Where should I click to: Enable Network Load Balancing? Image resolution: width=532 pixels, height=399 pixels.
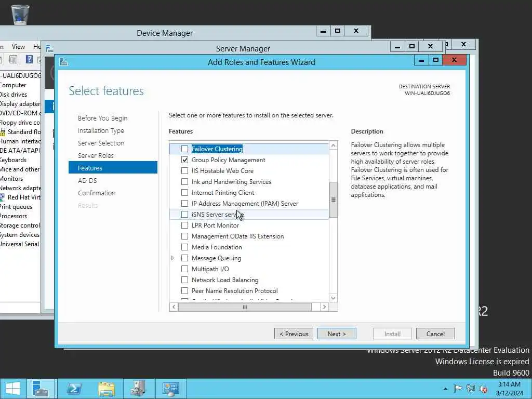point(184,280)
